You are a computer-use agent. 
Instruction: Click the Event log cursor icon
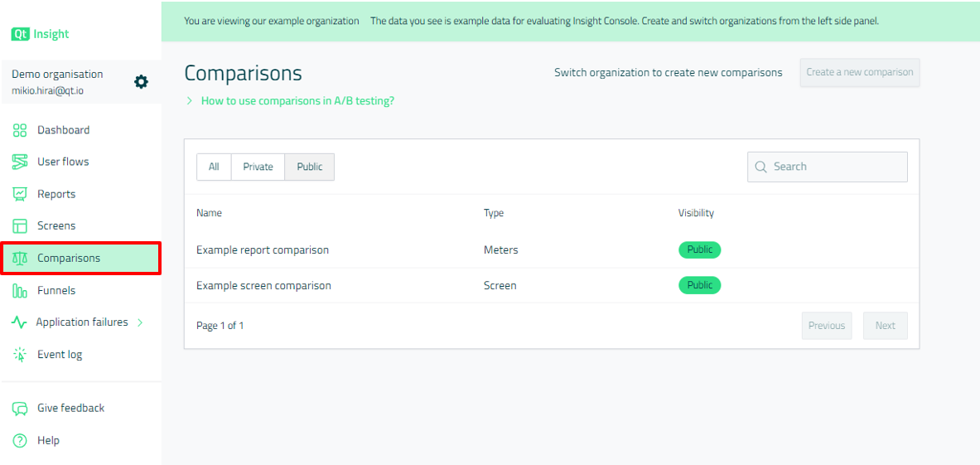[20, 355]
